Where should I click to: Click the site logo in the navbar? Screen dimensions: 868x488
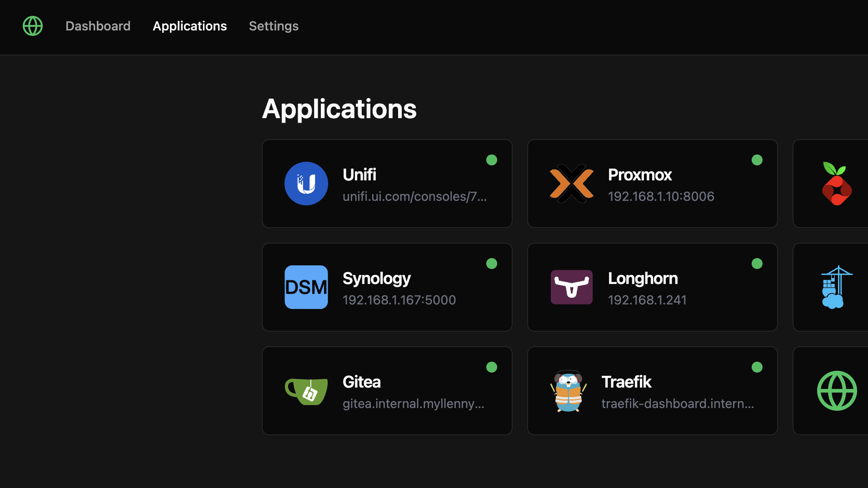pos(32,26)
